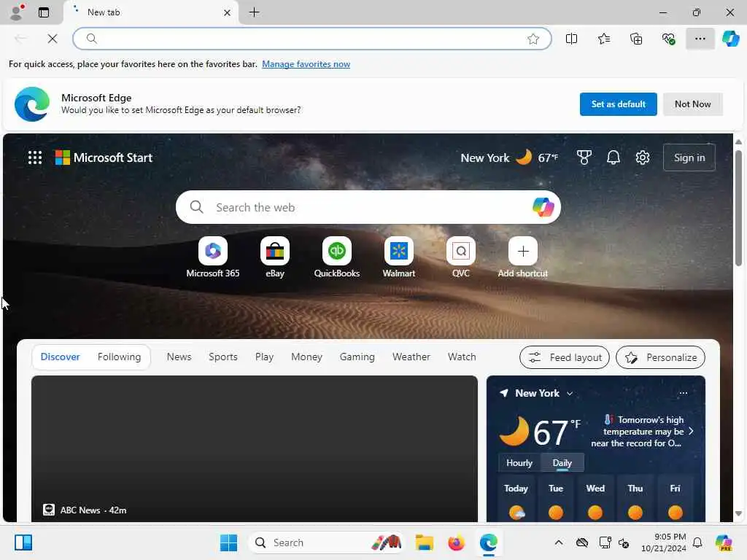Viewport: 747px width, 560px height.
Task: Open Copilot sidebar icon
Action: click(730, 39)
